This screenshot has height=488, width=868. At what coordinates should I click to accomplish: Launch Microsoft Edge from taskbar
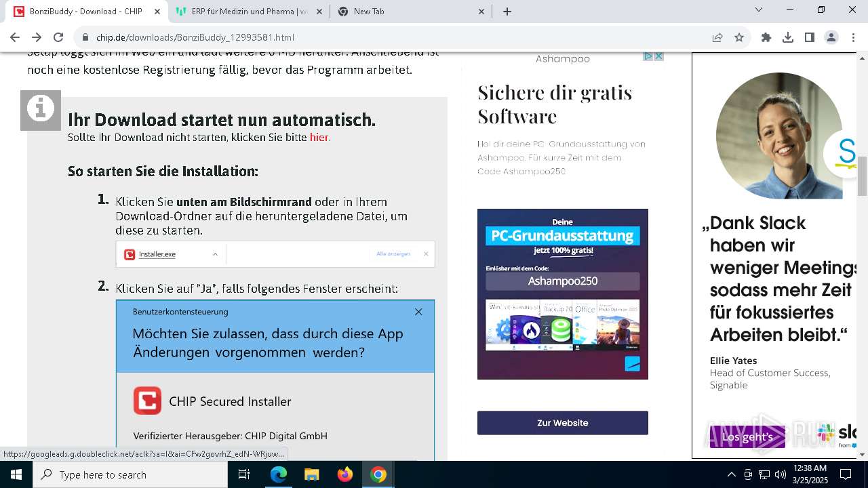click(279, 474)
